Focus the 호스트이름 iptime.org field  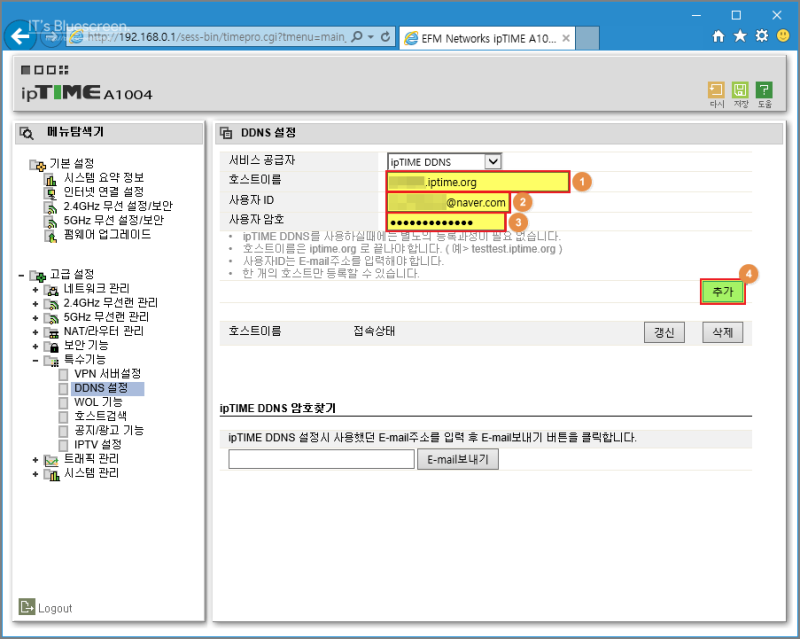[478, 182]
